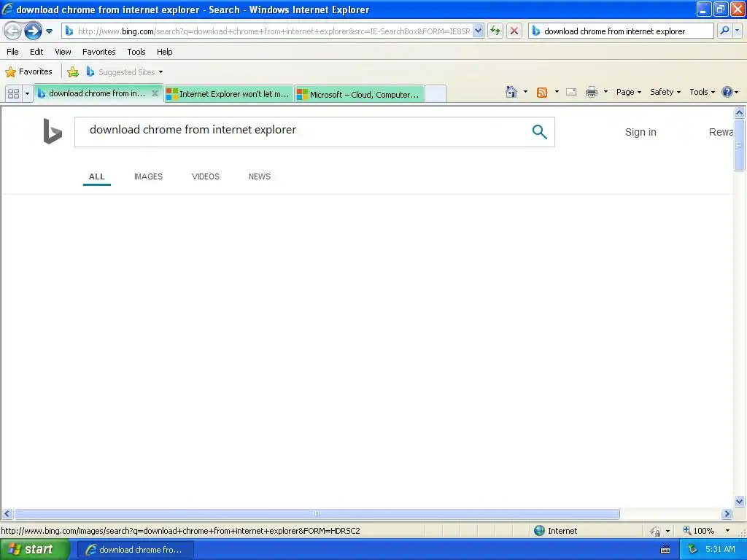Click the 'download chrome fro...' taskbar button
Image resolution: width=747 pixels, height=560 pixels.
click(135, 550)
